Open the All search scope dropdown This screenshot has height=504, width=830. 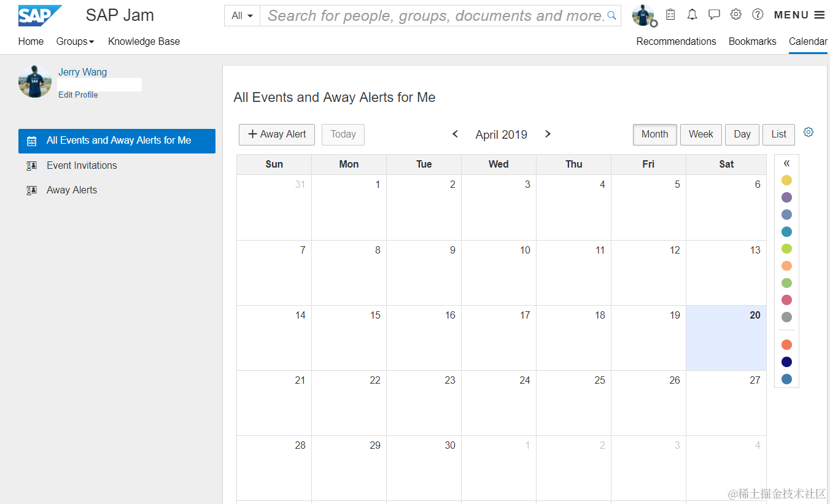pos(242,16)
